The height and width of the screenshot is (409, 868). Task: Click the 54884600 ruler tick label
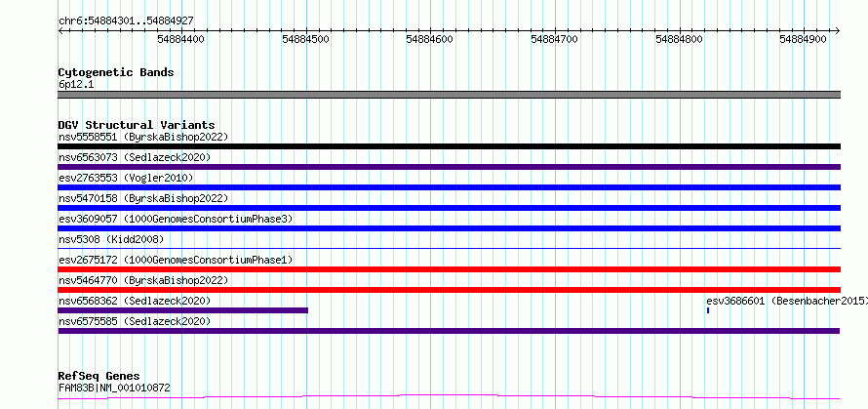pos(429,39)
